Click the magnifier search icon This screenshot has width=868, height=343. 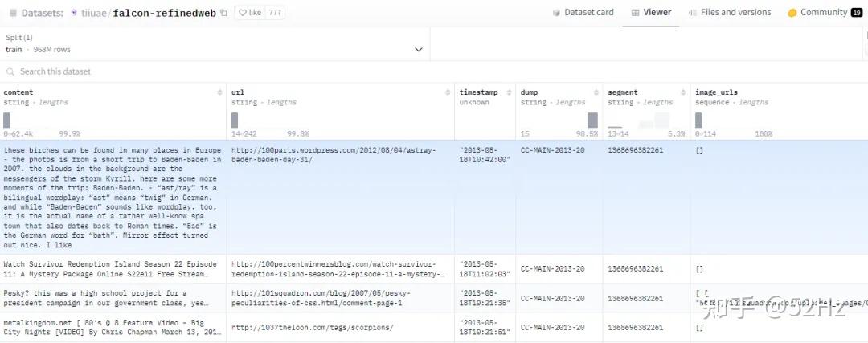[x=11, y=71]
